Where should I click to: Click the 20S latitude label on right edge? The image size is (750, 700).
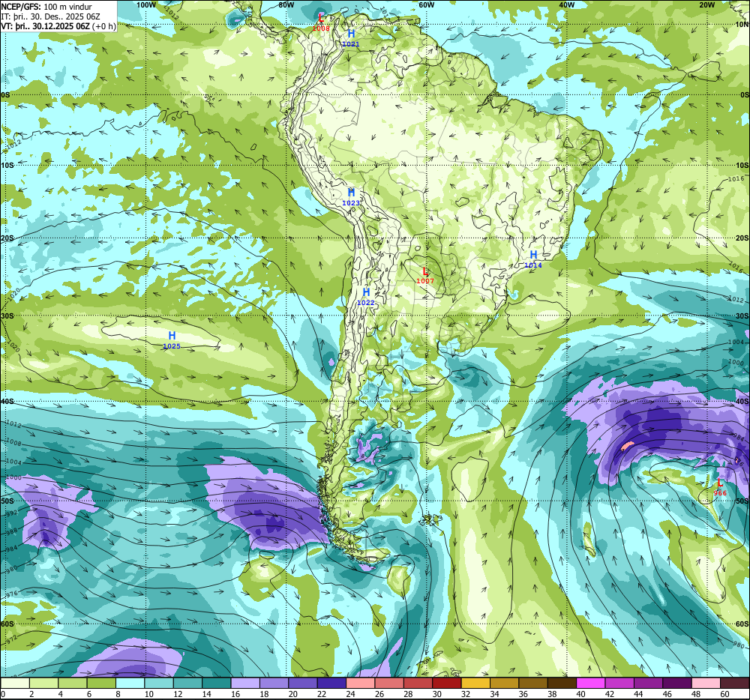pos(742,238)
